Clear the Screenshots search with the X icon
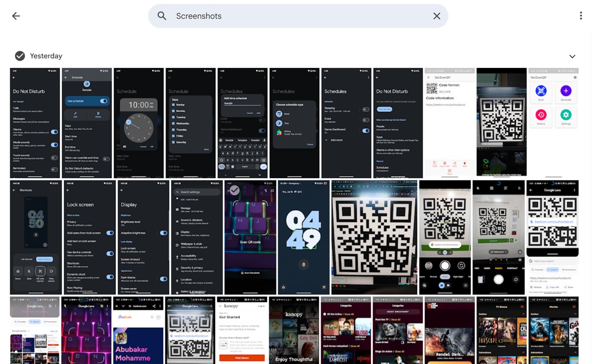 click(436, 16)
